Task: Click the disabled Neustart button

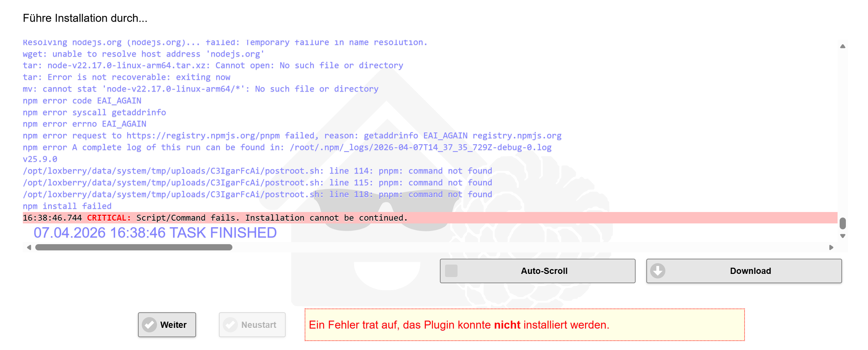Action: [252, 324]
